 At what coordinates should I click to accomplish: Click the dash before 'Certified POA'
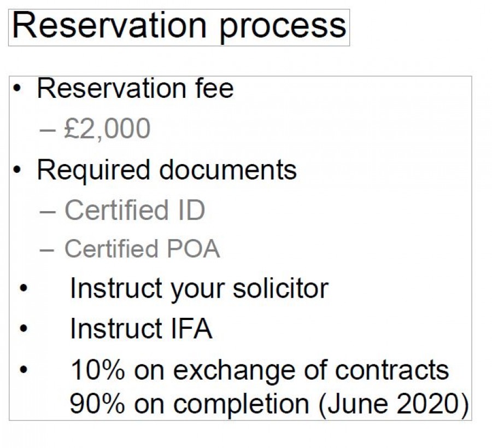48,250
